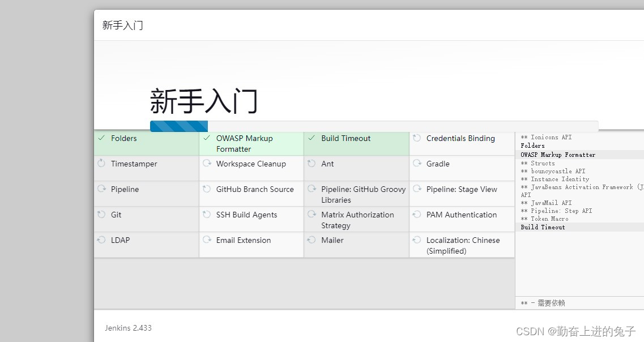Click the spinner icon next to Timestamper
This screenshot has height=342, width=644.
pos(101,164)
